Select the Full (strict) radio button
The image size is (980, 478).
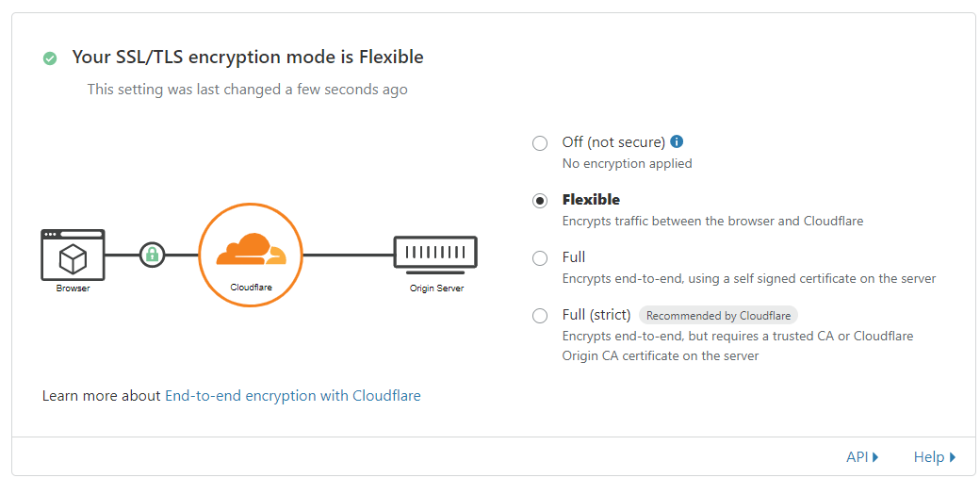540,316
